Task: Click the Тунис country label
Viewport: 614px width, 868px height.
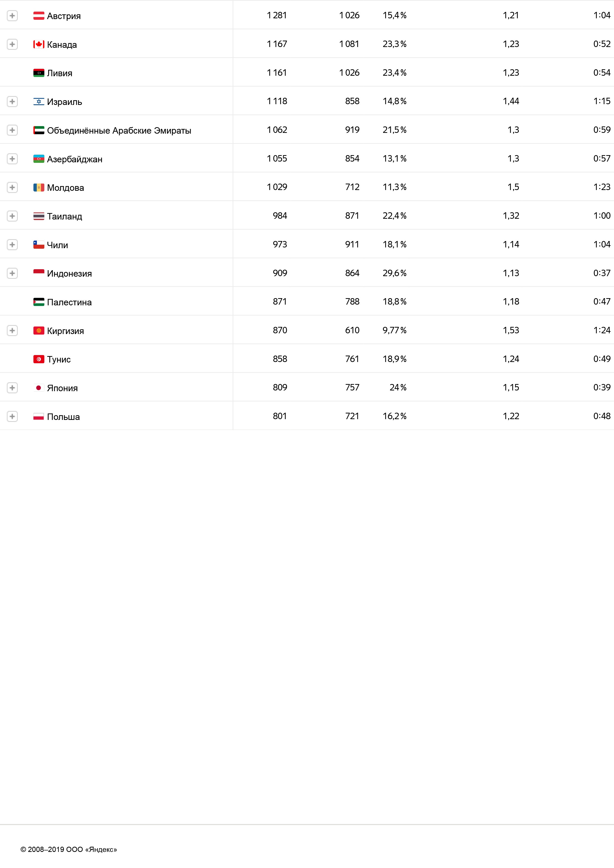Action: [x=59, y=360]
